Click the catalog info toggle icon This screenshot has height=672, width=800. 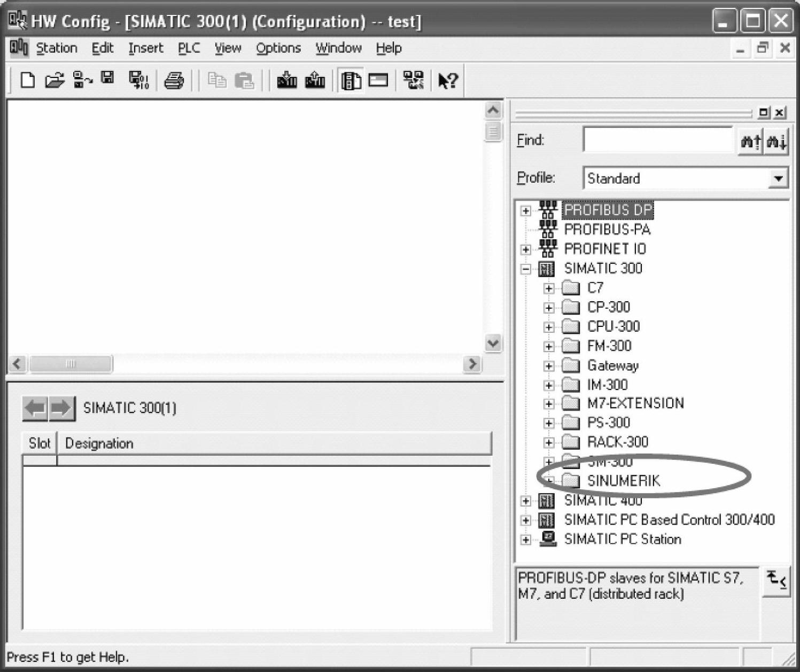click(776, 581)
